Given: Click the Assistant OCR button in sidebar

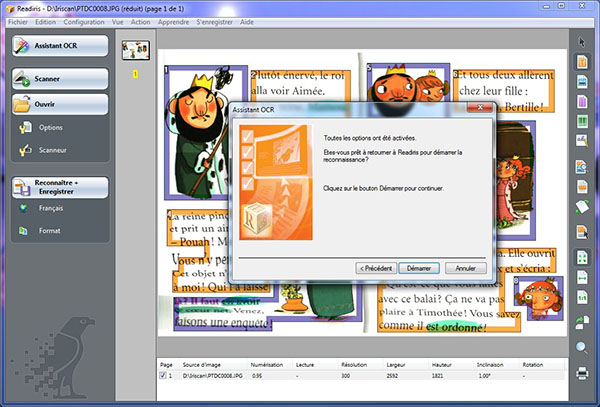Looking at the screenshot, I should point(59,46).
